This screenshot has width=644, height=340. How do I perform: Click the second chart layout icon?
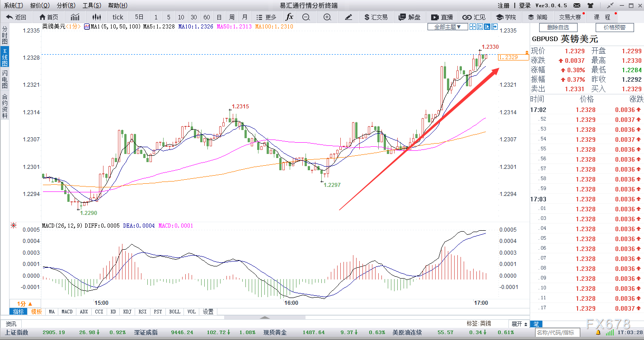[480, 27]
